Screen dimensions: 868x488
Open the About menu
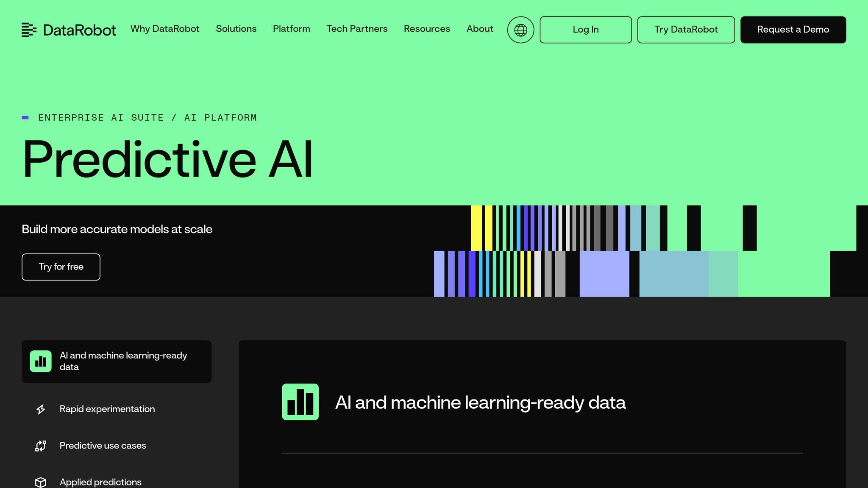(x=480, y=29)
